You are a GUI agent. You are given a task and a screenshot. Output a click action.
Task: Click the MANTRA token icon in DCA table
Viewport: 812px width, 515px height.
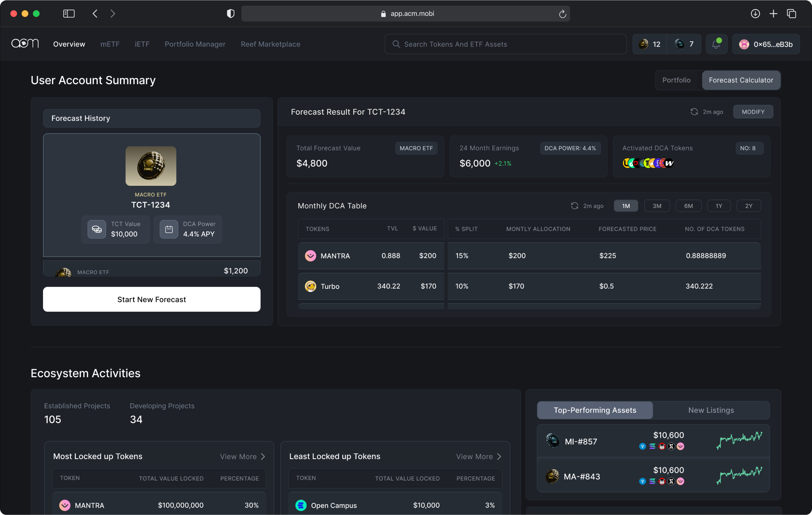pyautogui.click(x=310, y=256)
